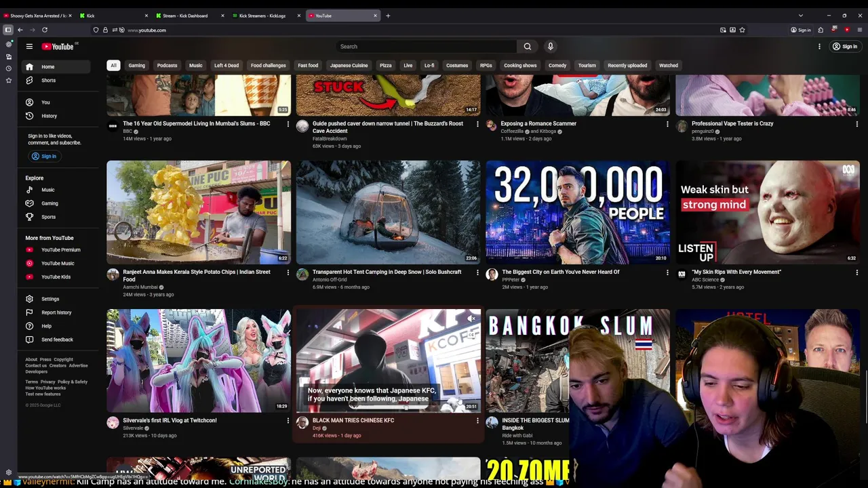Screen dimensions: 868x488
Task: Open Home in the sidebar
Action: pos(54,66)
